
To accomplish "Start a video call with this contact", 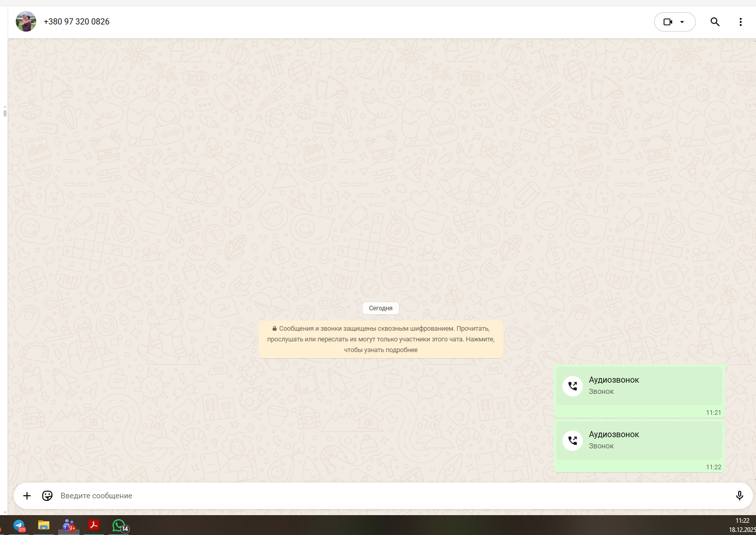I will pyautogui.click(x=668, y=22).
